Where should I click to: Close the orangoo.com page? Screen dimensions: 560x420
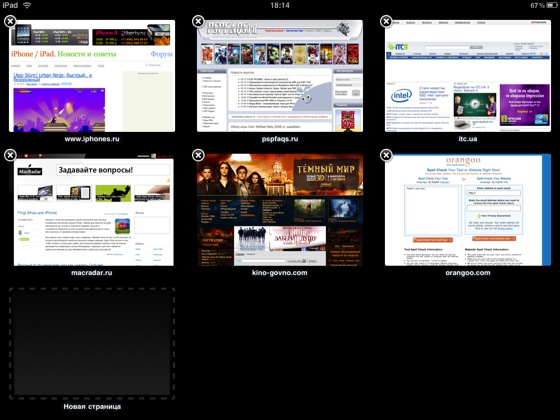[386, 155]
